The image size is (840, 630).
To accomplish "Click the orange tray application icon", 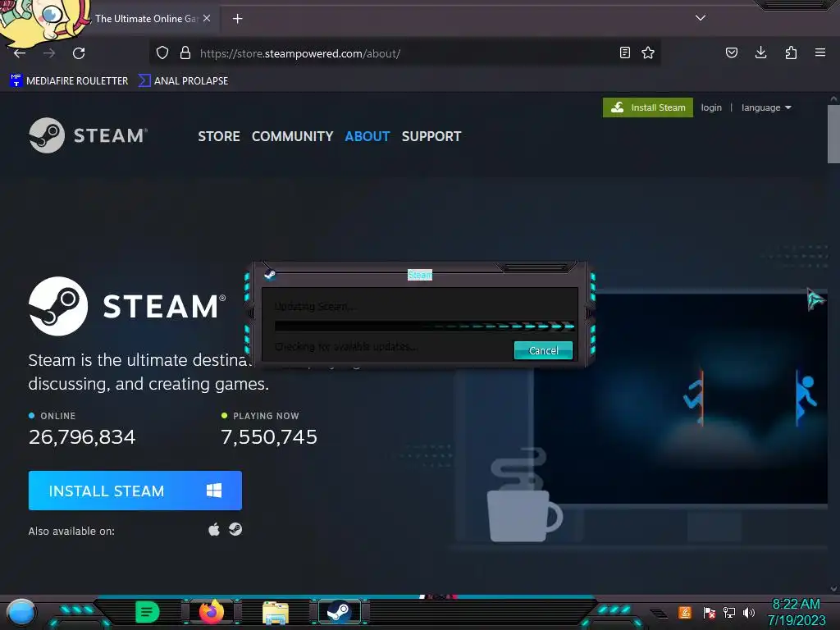I will 685,612.
